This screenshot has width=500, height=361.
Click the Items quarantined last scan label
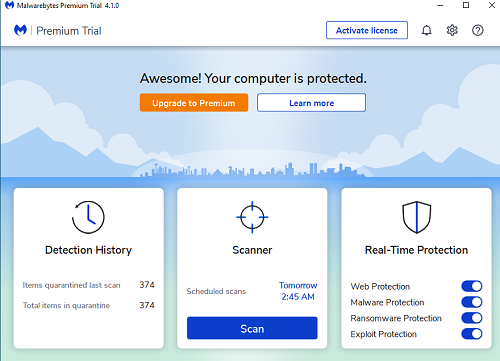click(71, 285)
